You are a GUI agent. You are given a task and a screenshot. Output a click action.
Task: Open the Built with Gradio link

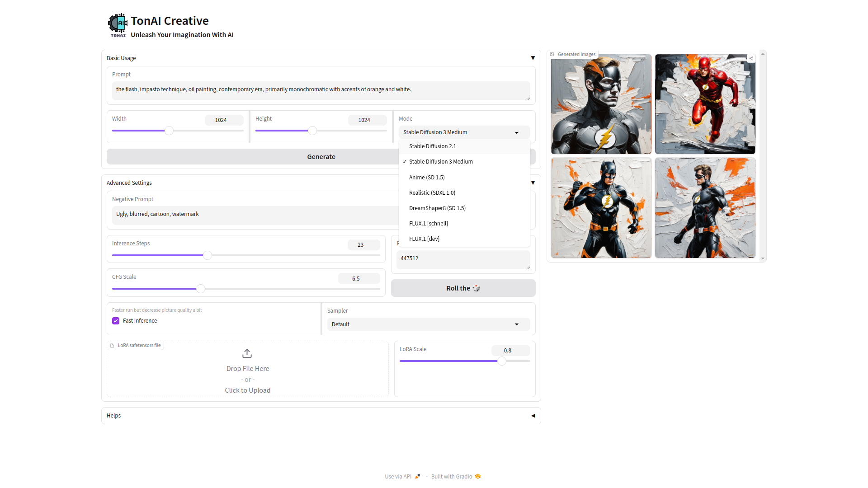coord(456,476)
